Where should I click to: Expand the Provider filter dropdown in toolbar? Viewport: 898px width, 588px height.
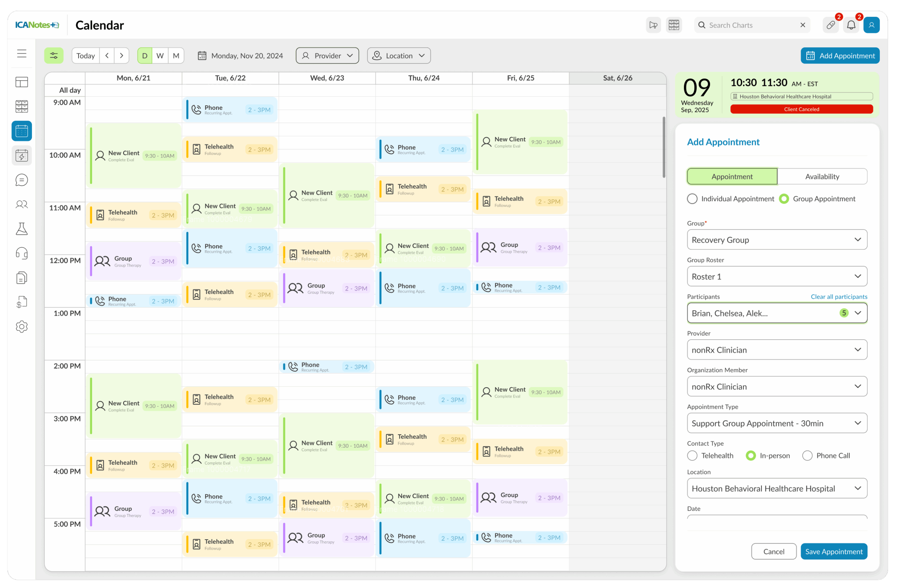pyautogui.click(x=327, y=56)
